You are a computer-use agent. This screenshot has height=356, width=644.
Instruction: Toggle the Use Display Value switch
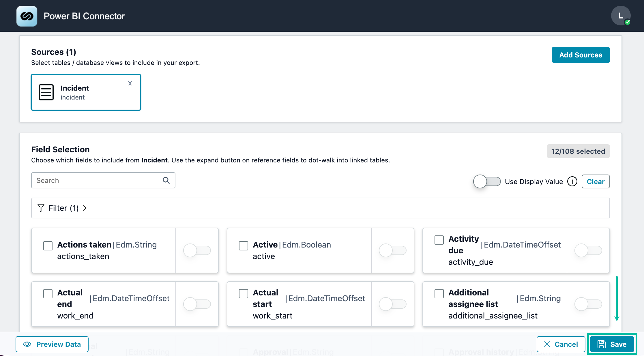(x=487, y=181)
